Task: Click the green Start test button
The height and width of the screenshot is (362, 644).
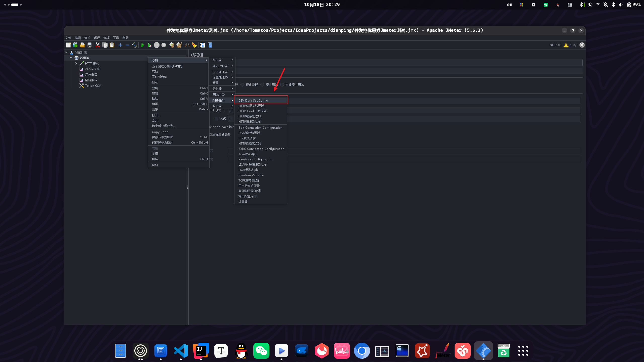Action: point(142,45)
